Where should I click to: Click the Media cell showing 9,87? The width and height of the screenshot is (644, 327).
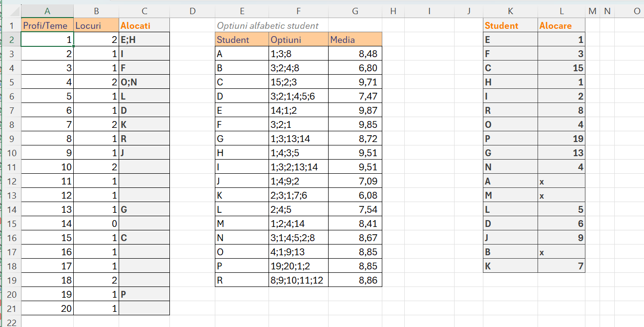[x=355, y=110]
